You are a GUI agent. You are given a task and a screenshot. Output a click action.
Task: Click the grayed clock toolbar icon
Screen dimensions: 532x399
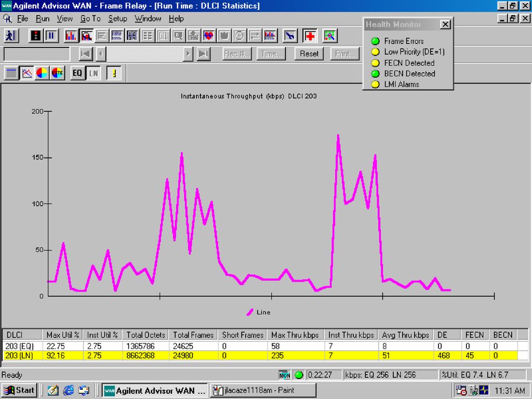pyautogui.click(x=239, y=36)
